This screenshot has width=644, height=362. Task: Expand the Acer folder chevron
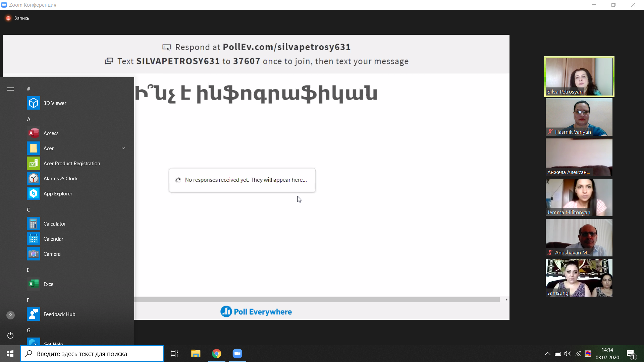coord(123,148)
